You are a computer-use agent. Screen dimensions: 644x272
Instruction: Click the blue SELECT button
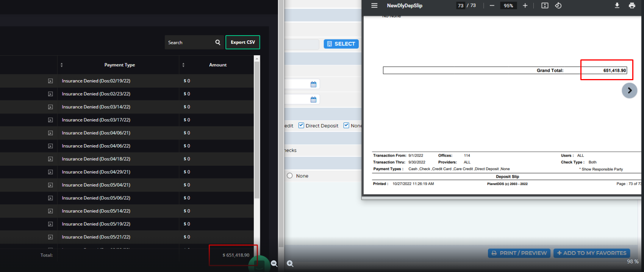341,44
